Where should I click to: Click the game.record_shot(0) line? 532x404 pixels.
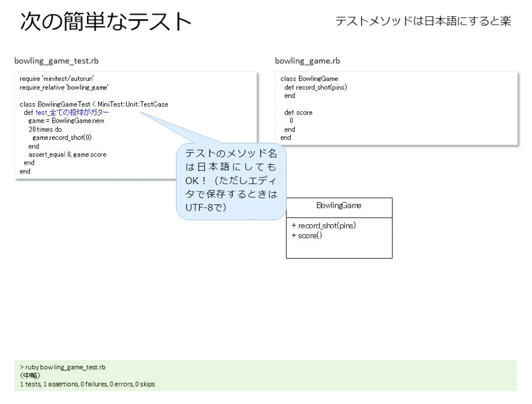62,137
